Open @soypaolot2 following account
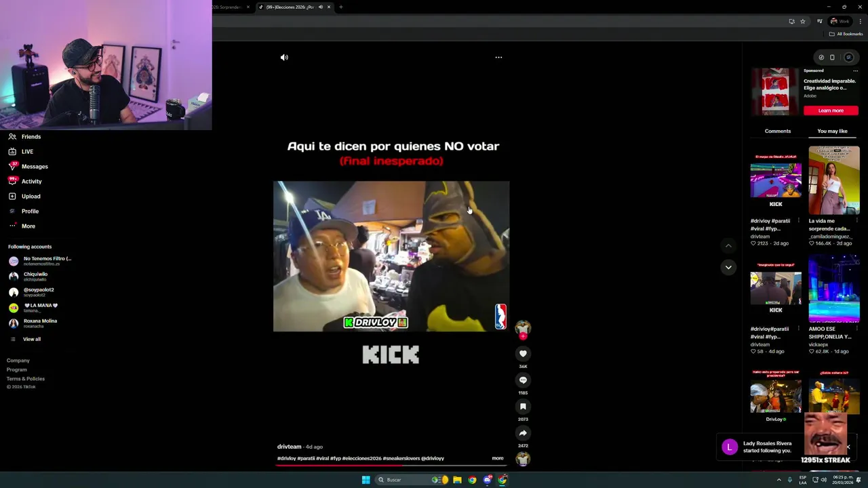 [x=31, y=291]
